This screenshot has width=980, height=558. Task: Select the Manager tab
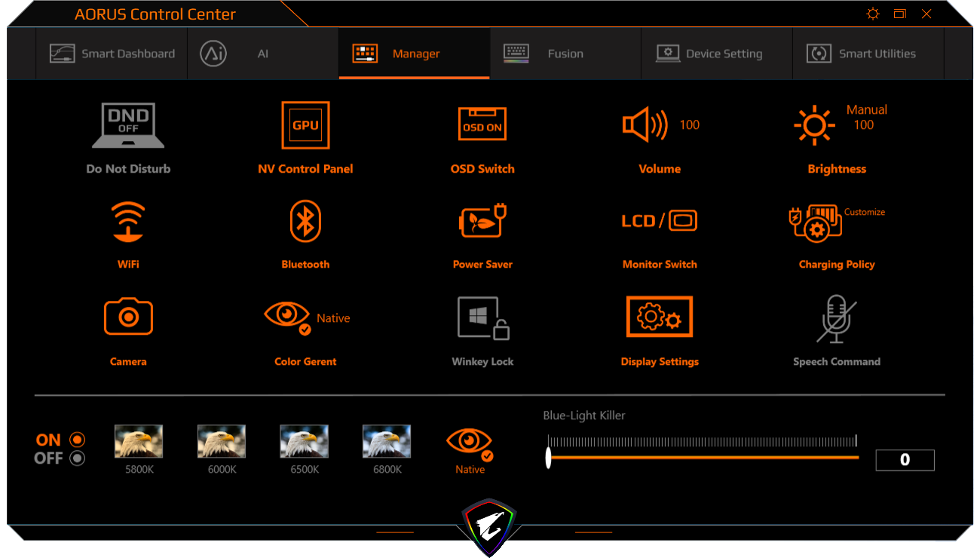pos(415,54)
